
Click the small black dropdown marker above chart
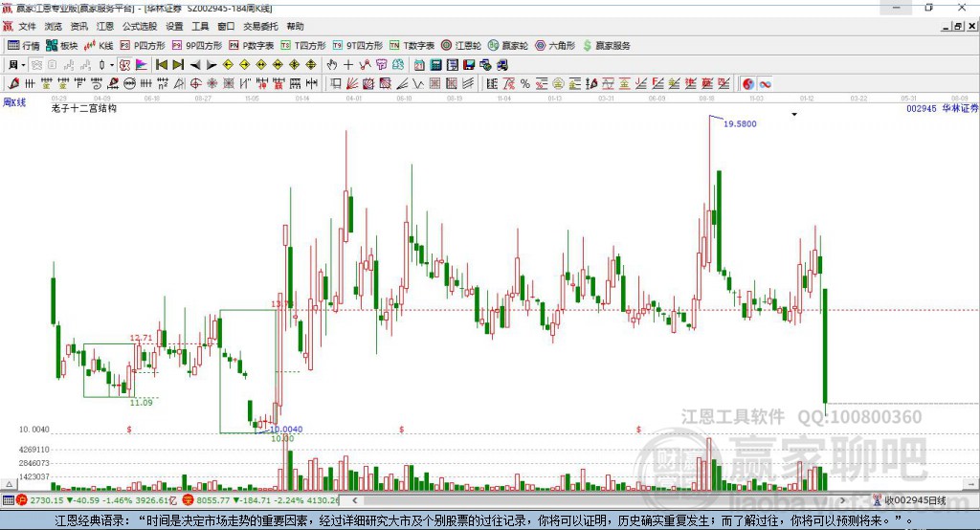coord(794,115)
